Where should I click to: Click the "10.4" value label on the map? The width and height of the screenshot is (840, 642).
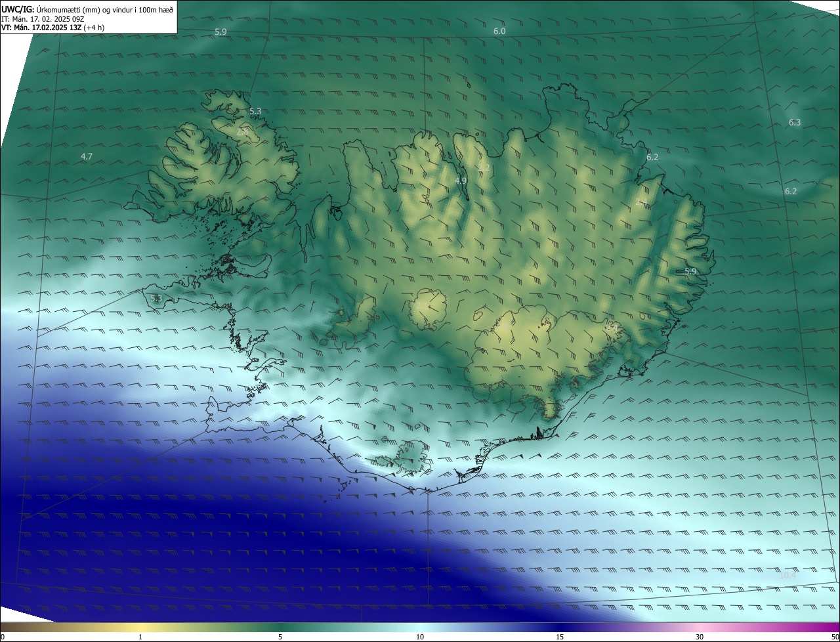(x=787, y=575)
